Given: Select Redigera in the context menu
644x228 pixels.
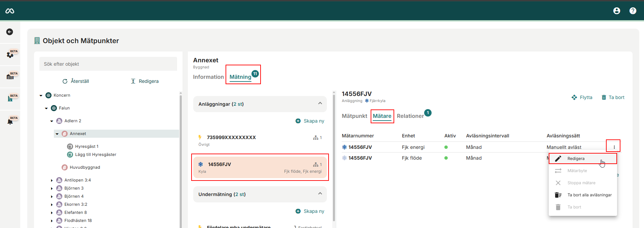Looking at the screenshot, I should click(x=576, y=159).
